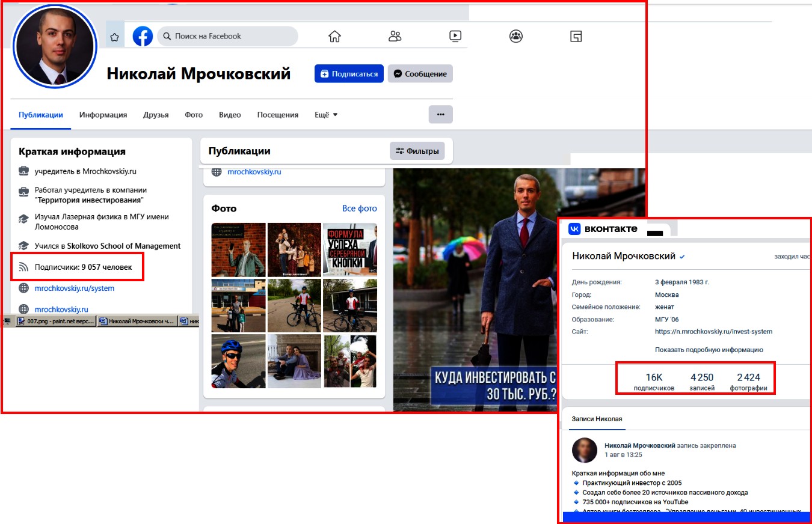
Task: Expand Показать подробную информацию in VK
Action: [x=709, y=350]
